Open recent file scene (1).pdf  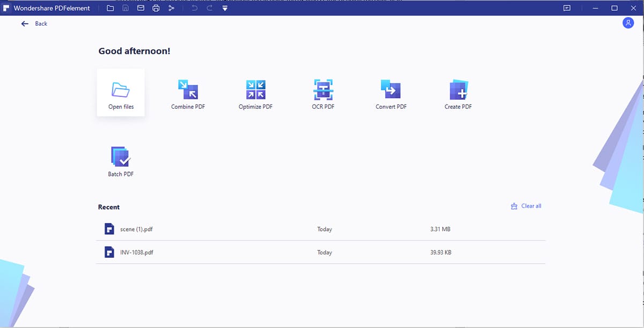(136, 229)
